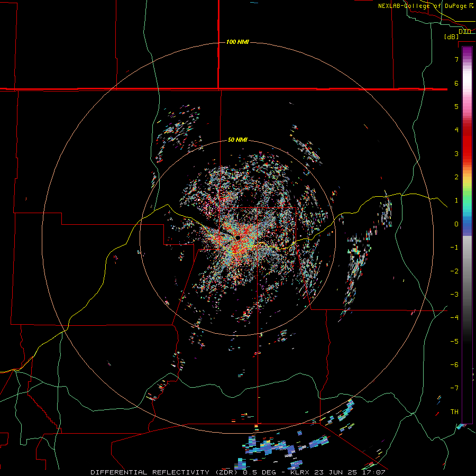Click the 1 value on the color scale
476x476 pixels.
click(456, 200)
